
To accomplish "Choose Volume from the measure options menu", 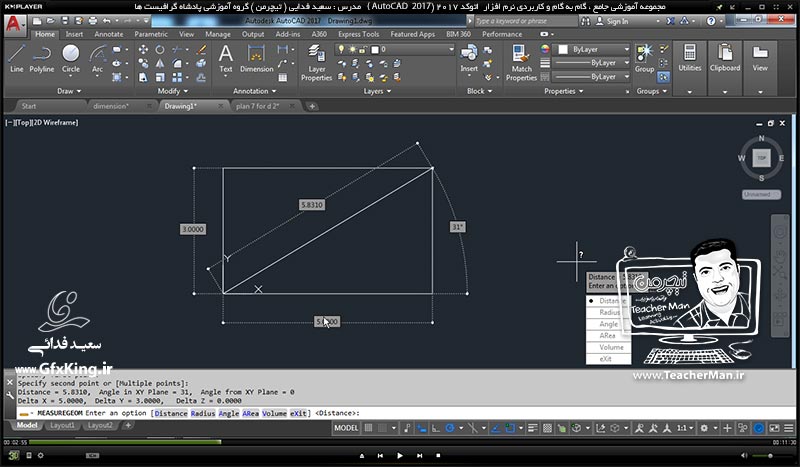I will 609,347.
